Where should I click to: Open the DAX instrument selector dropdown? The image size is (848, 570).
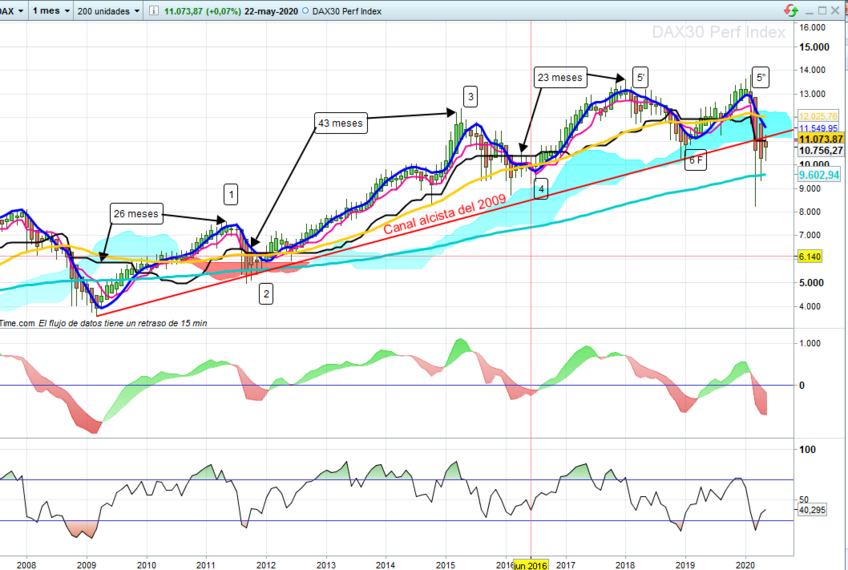point(13,11)
